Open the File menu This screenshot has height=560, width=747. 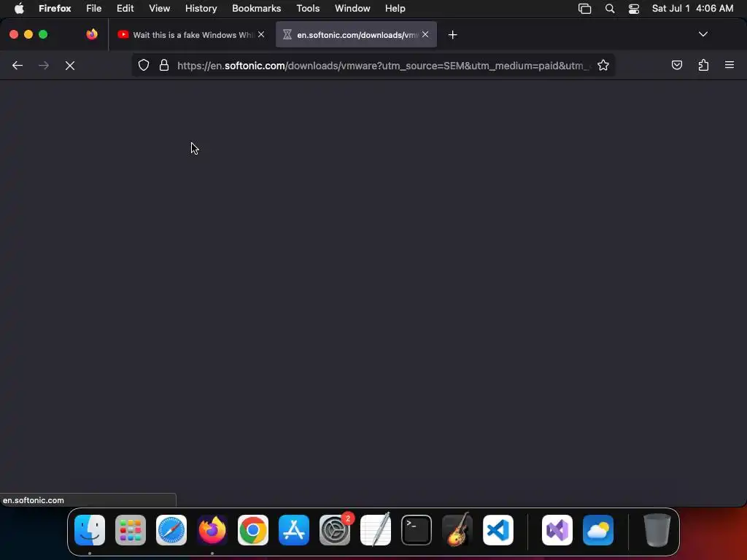94,8
